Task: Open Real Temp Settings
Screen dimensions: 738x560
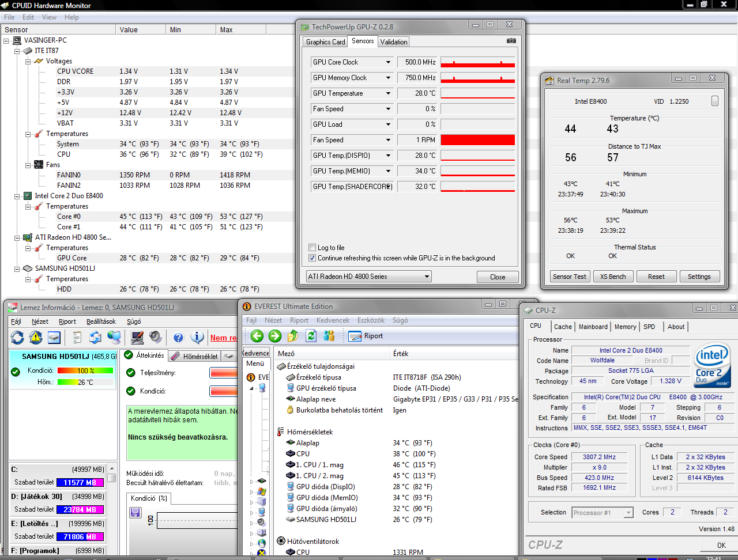Action: (699, 277)
